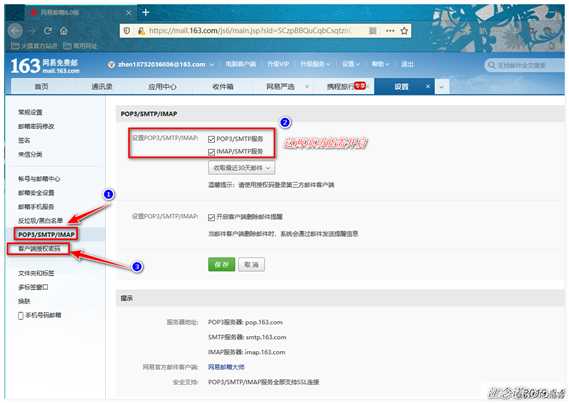Switch to the 首页 tab
Screen dimensions: 569x403
pyautogui.click(x=41, y=87)
